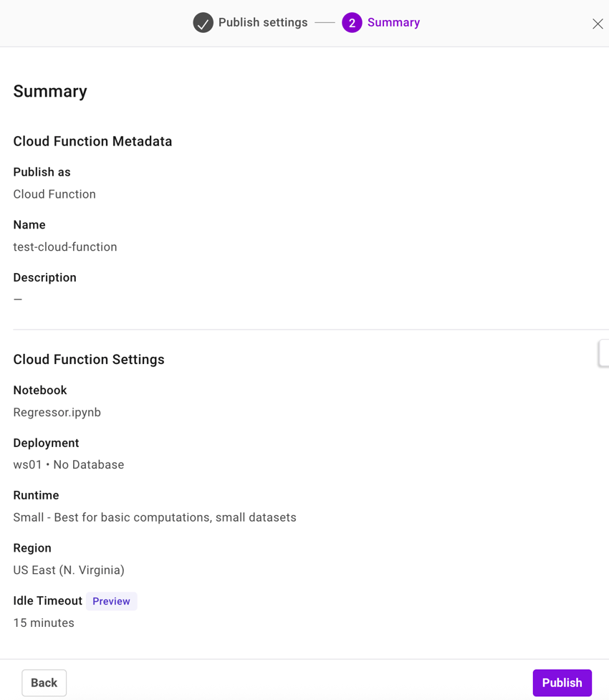The height and width of the screenshot is (700, 609).
Task: Click the function name test-cloud-function
Action: tap(65, 246)
